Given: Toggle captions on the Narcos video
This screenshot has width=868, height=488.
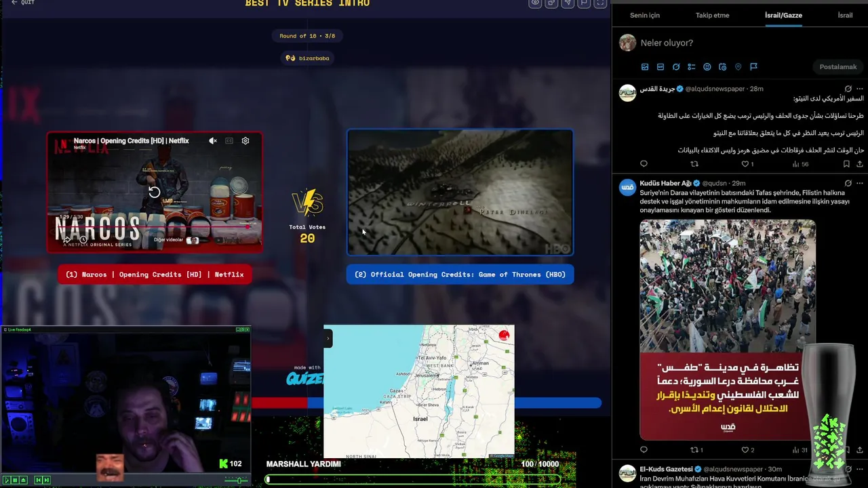Looking at the screenshot, I should click(x=229, y=141).
